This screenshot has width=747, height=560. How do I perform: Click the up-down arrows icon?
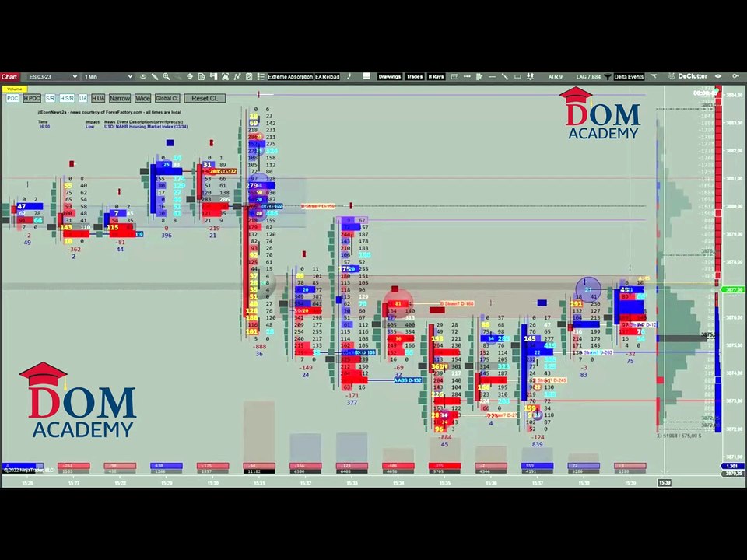point(530,77)
